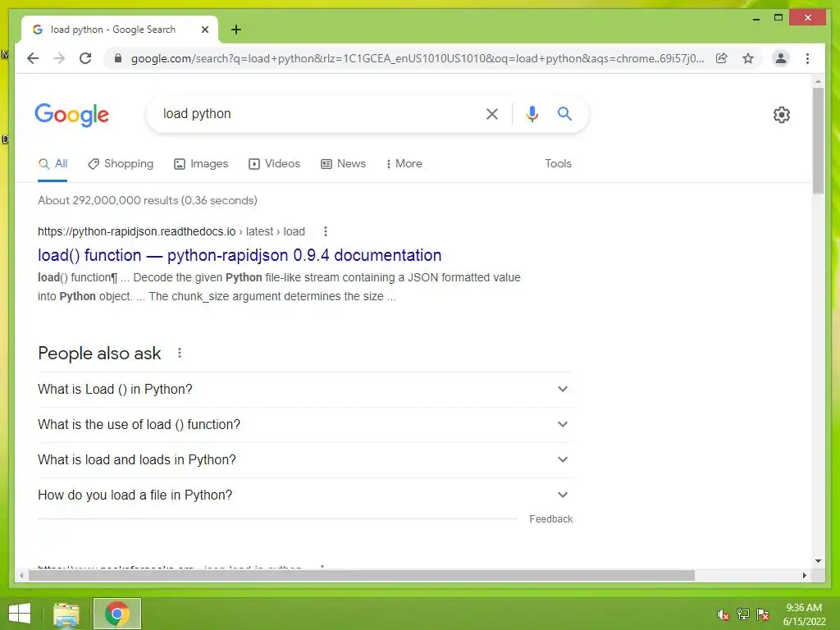840x630 pixels.
Task: Go back using the browser back arrow
Action: point(33,58)
